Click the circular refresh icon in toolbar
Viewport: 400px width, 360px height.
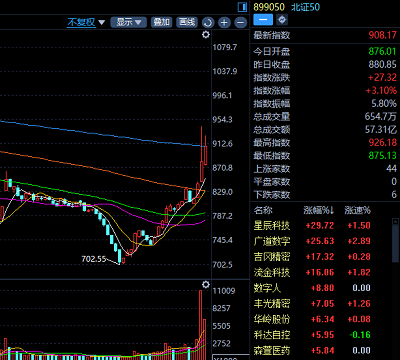pyautogui.click(x=208, y=23)
